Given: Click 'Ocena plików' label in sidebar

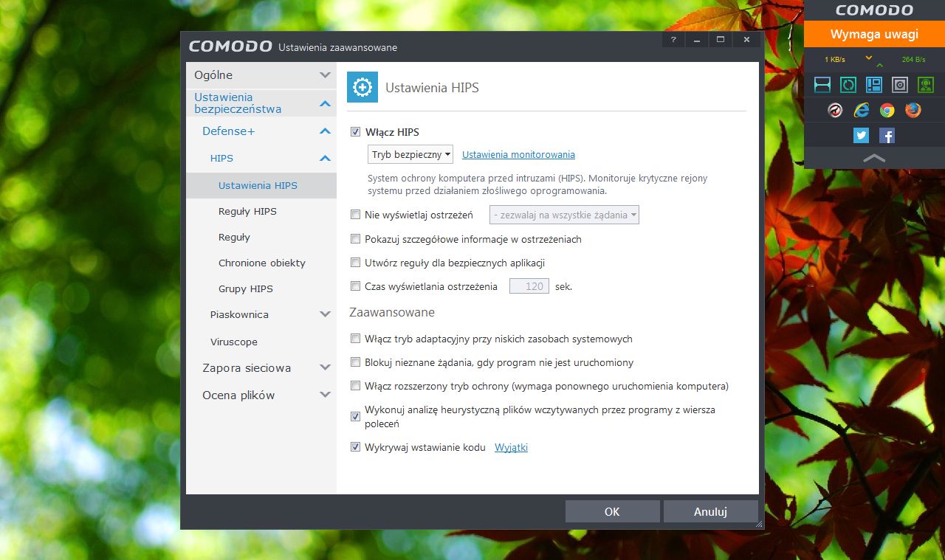Looking at the screenshot, I should point(238,395).
